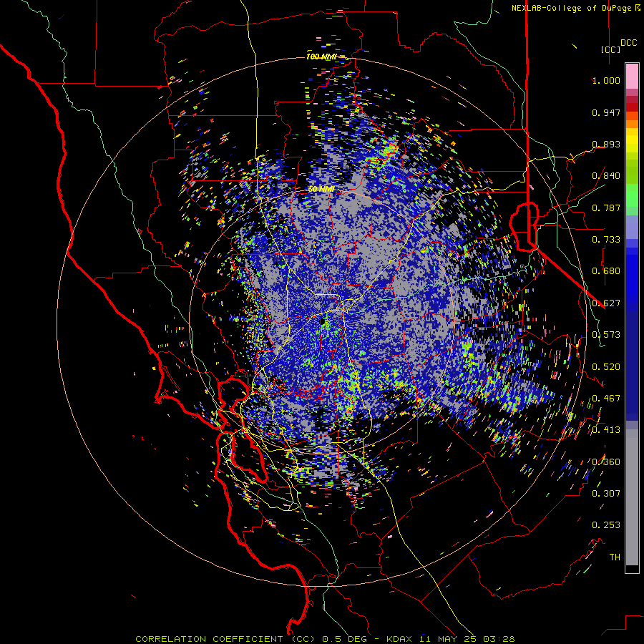This screenshot has height=644, width=644.
Task: Click the 0.413 scale label
Action: (x=606, y=430)
